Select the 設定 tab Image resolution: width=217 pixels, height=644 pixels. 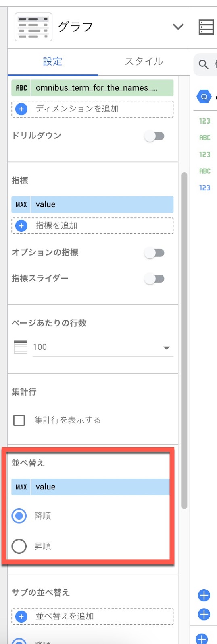(x=53, y=61)
